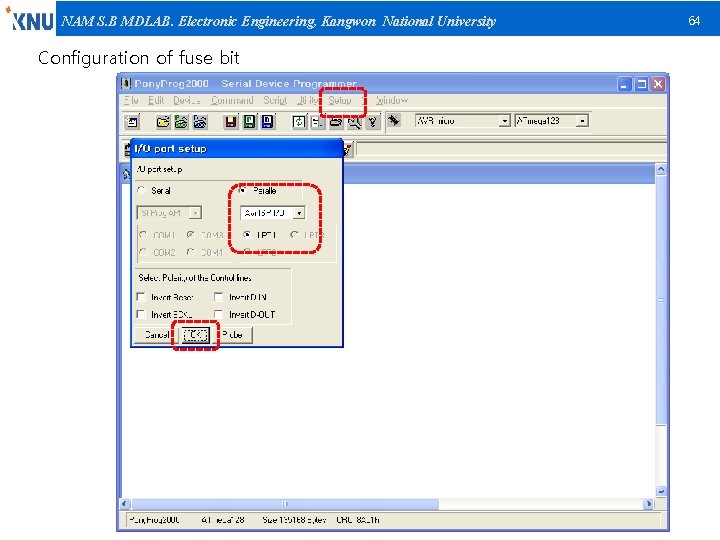The width and height of the screenshot is (720, 540).
Task: Click the blue floppy Save data icon
Action: (x=268, y=122)
